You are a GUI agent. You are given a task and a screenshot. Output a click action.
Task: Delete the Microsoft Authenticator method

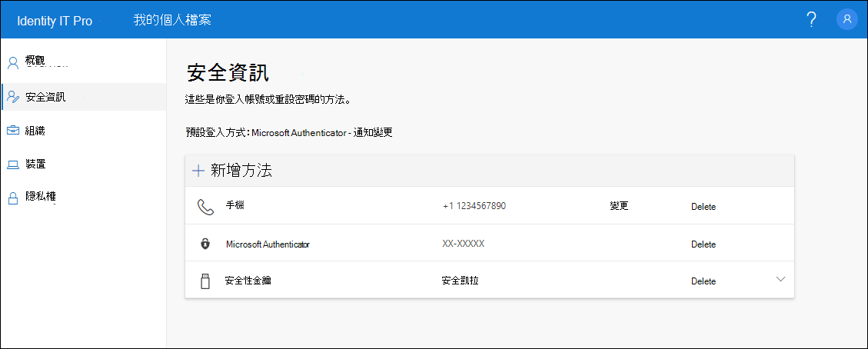pyautogui.click(x=703, y=244)
